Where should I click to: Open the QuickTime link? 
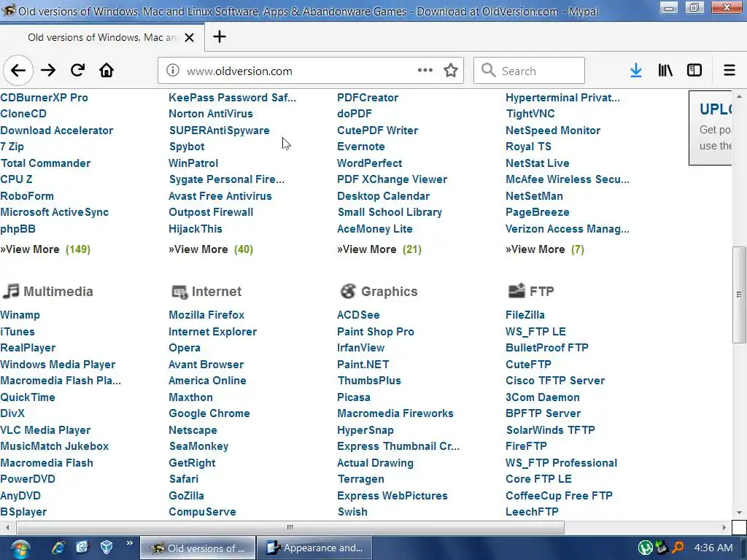point(28,397)
